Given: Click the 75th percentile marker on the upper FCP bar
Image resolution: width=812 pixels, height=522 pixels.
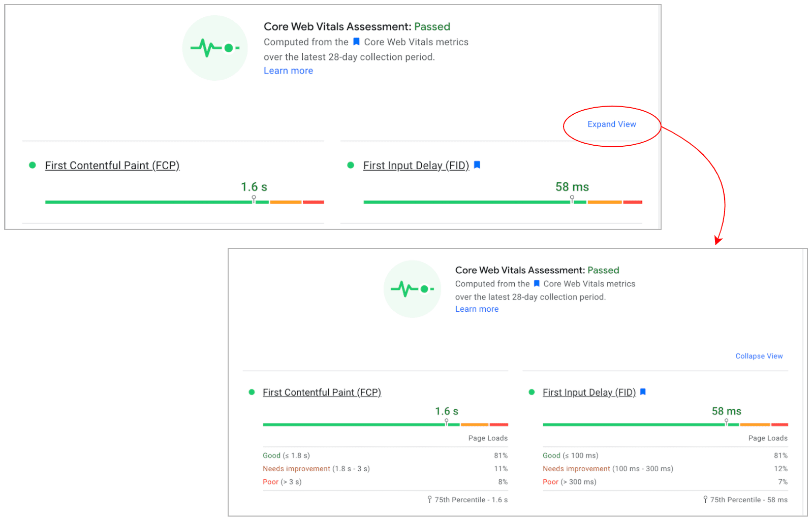Looking at the screenshot, I should coord(254,199).
